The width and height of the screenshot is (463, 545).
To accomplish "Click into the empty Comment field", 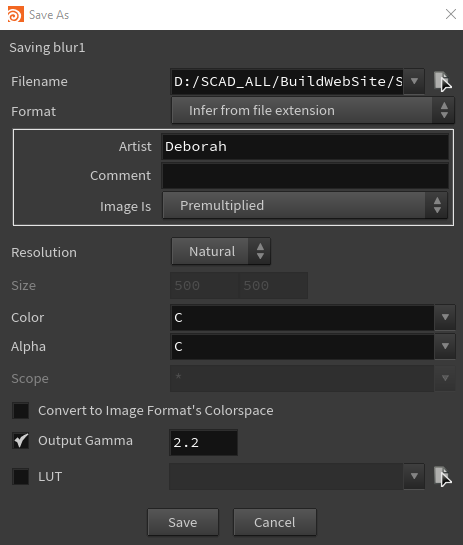I will (x=305, y=176).
